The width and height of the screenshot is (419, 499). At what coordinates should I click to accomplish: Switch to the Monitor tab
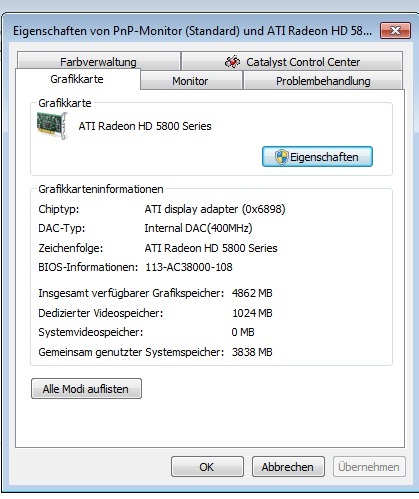click(191, 81)
